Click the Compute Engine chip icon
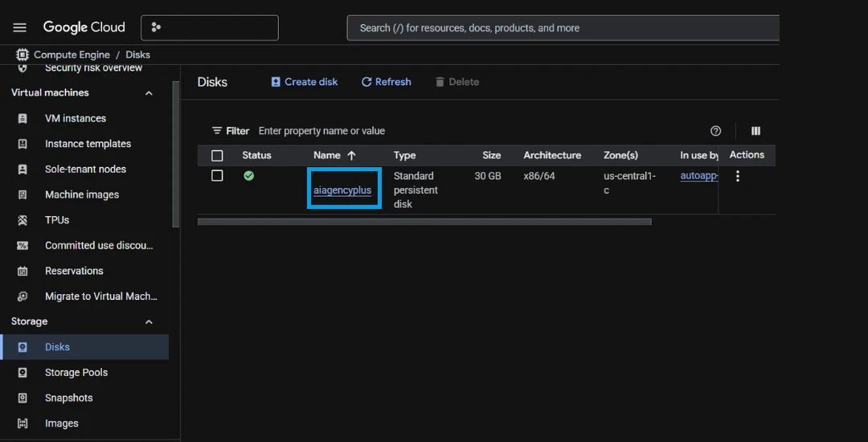This screenshot has width=868, height=442. 23,55
